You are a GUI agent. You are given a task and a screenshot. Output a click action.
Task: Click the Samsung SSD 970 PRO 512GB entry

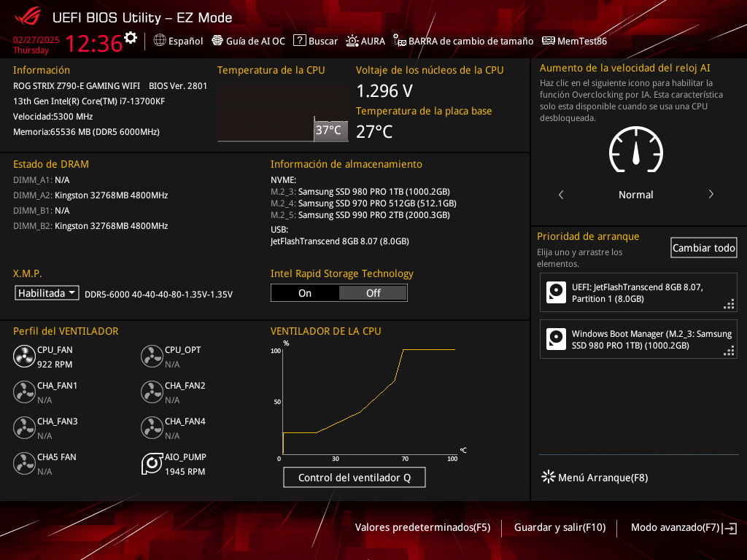pyautogui.click(x=363, y=203)
